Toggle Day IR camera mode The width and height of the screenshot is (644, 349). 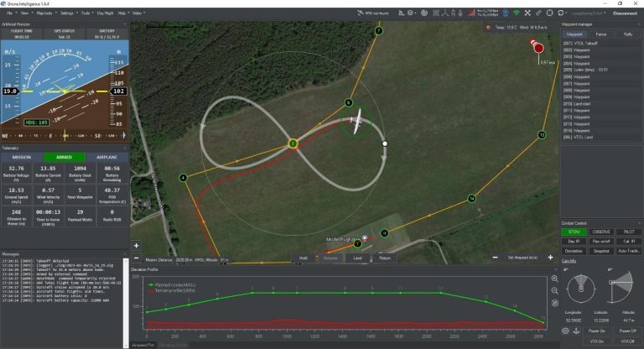(574, 241)
